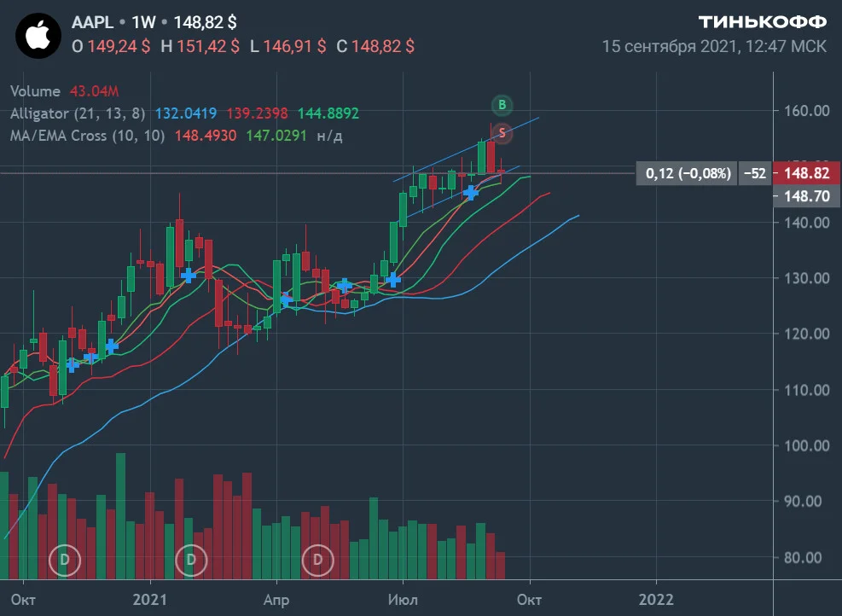Click the 2022 label on time axis

click(x=656, y=599)
